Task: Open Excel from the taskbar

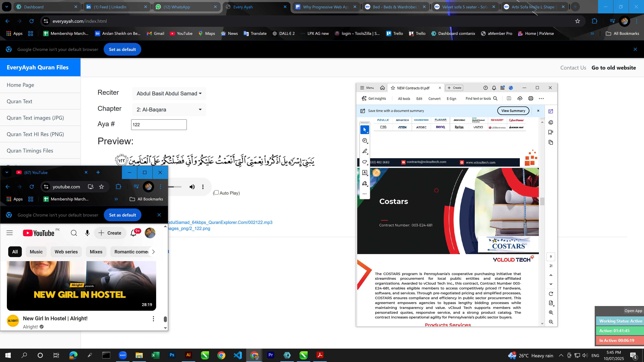Action: coord(155,355)
